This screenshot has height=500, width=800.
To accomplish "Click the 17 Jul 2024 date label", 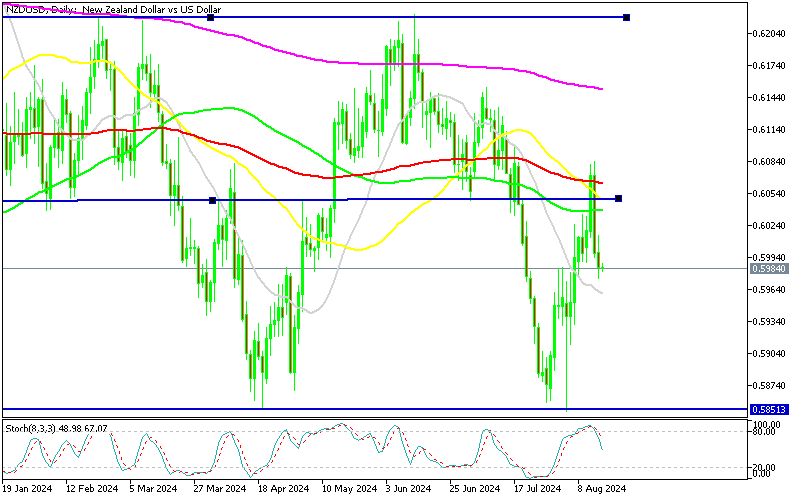I will [x=537, y=489].
